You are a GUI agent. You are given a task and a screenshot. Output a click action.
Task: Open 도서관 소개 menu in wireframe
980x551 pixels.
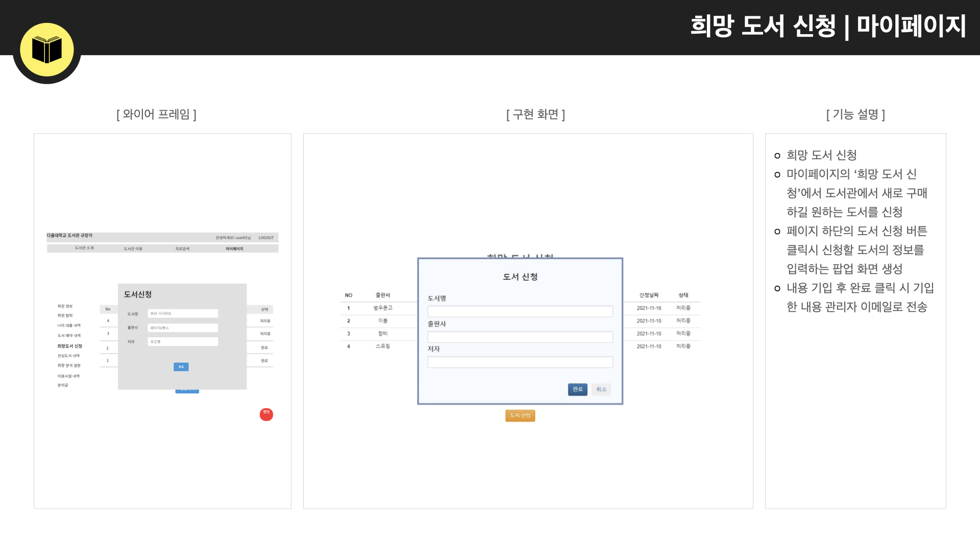tap(84, 248)
